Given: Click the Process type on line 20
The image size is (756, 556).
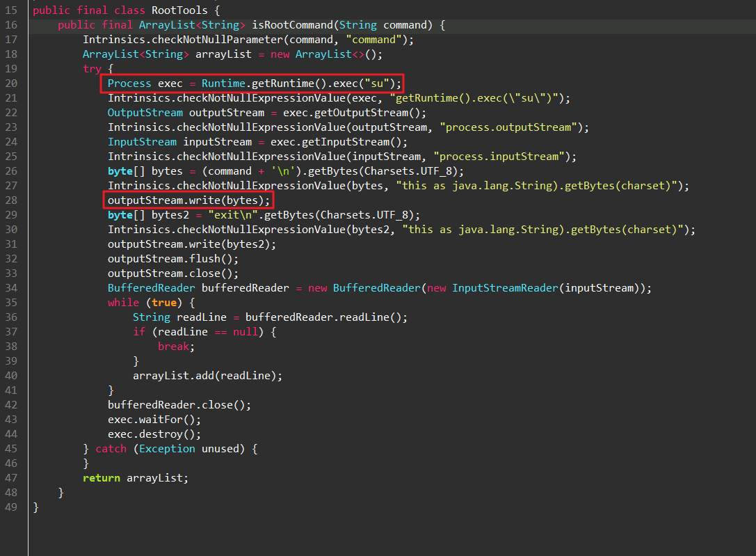Looking at the screenshot, I should point(129,84).
